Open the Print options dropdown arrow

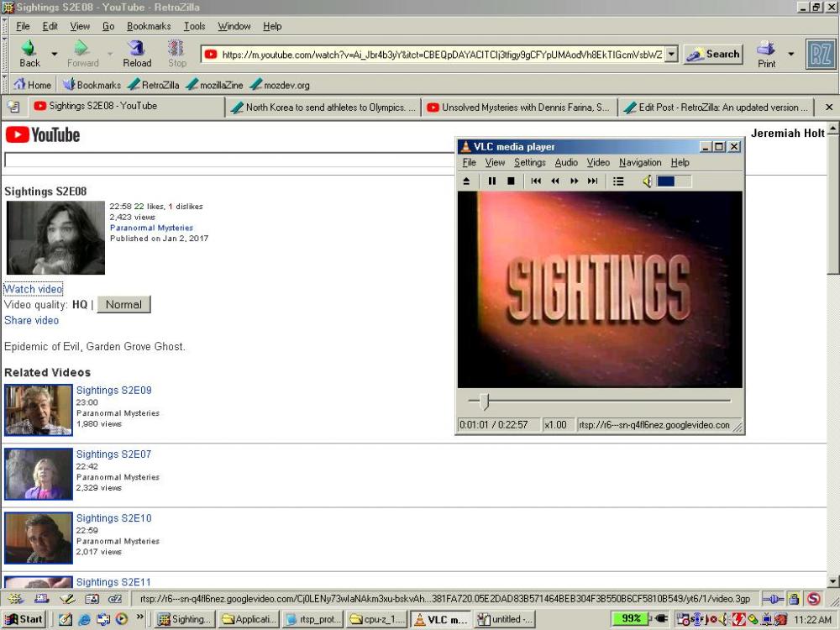[790, 54]
